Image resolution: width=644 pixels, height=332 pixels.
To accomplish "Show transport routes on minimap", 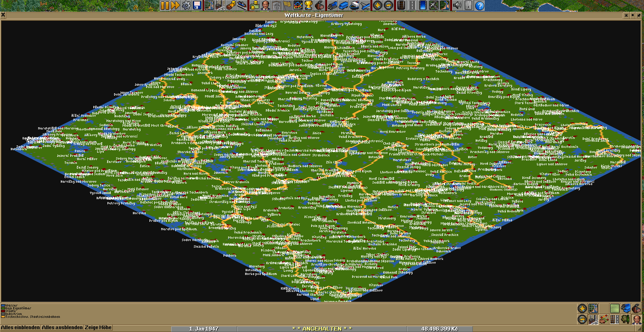I will [x=615, y=319].
